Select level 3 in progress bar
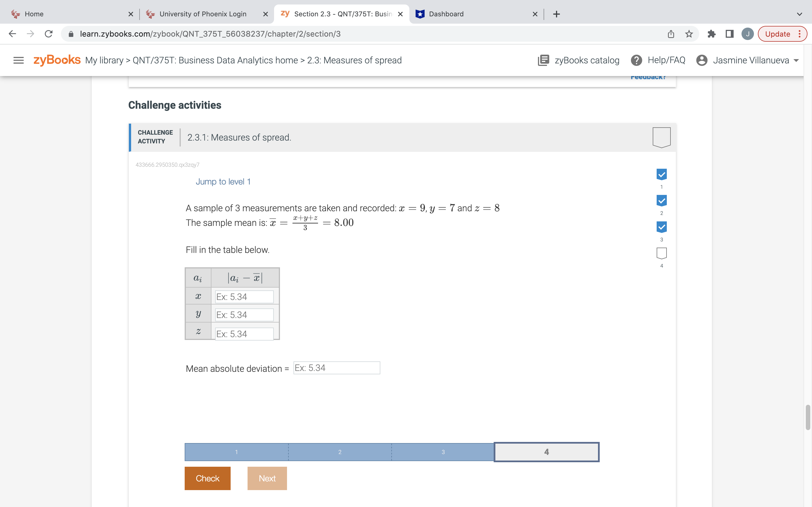Image resolution: width=812 pixels, height=507 pixels. (443, 452)
